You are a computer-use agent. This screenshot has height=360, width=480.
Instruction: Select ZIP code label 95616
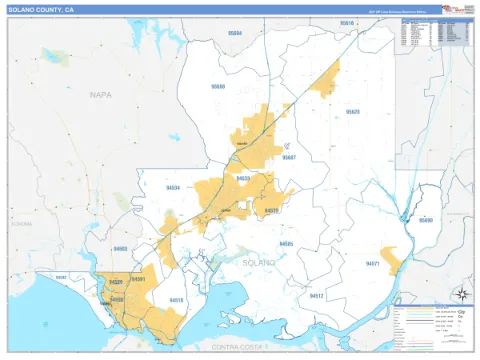347,23
